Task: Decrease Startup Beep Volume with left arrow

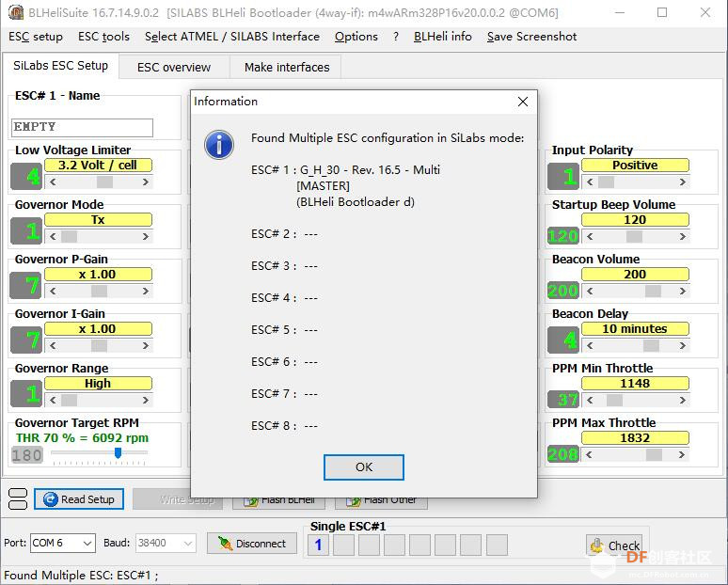Action: pyautogui.click(x=590, y=236)
